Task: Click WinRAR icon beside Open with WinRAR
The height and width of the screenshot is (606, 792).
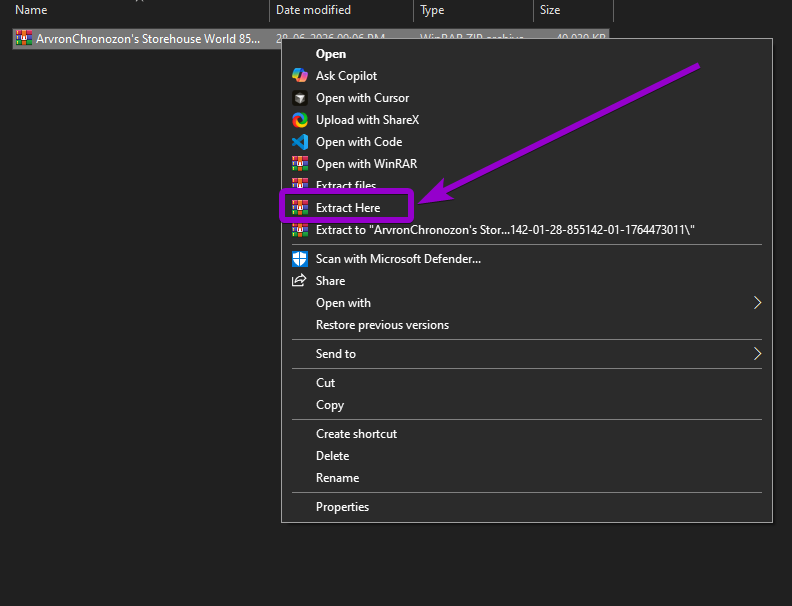Action: click(300, 164)
